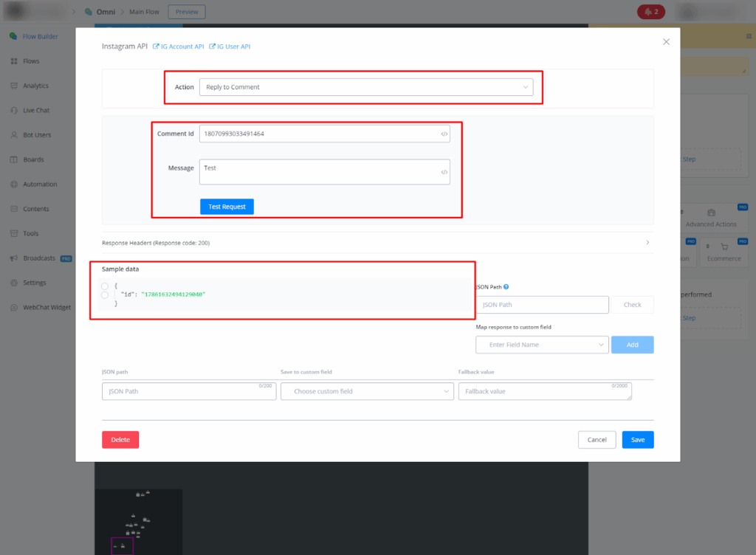The height and width of the screenshot is (555, 756).
Task: Select the first radio button in sample data
Action: 105,286
